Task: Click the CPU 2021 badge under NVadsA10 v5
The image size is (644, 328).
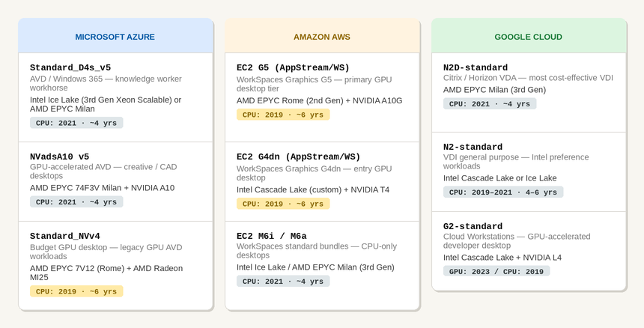Action: (76, 202)
